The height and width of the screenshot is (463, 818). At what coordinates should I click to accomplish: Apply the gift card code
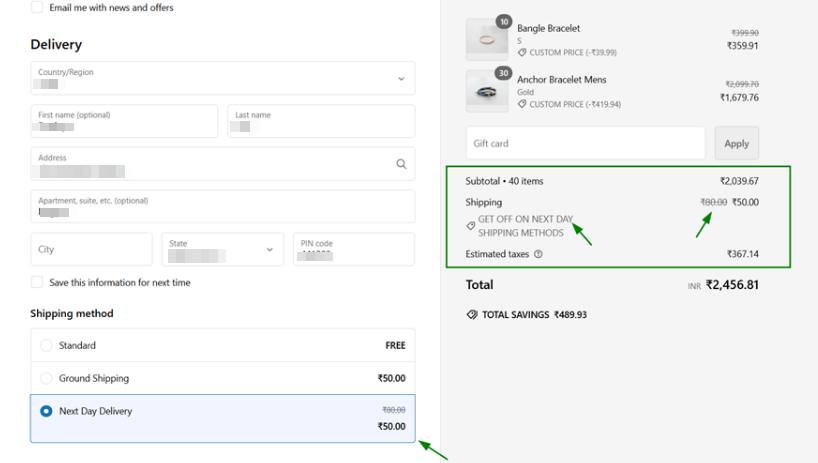coord(736,143)
